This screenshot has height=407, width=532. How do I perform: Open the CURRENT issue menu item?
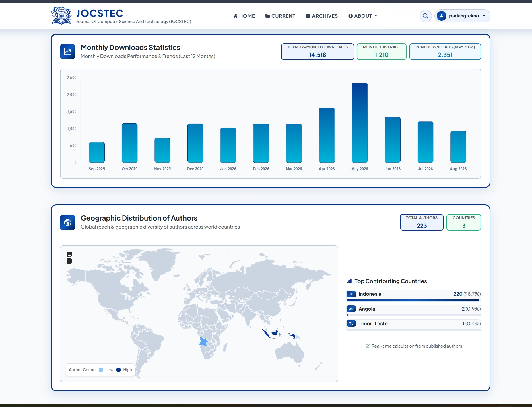pyautogui.click(x=280, y=16)
